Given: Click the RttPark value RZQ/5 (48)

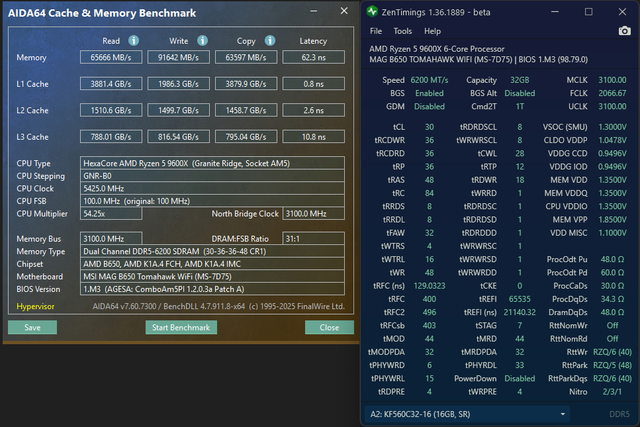Looking at the screenshot, I should click(612, 365).
